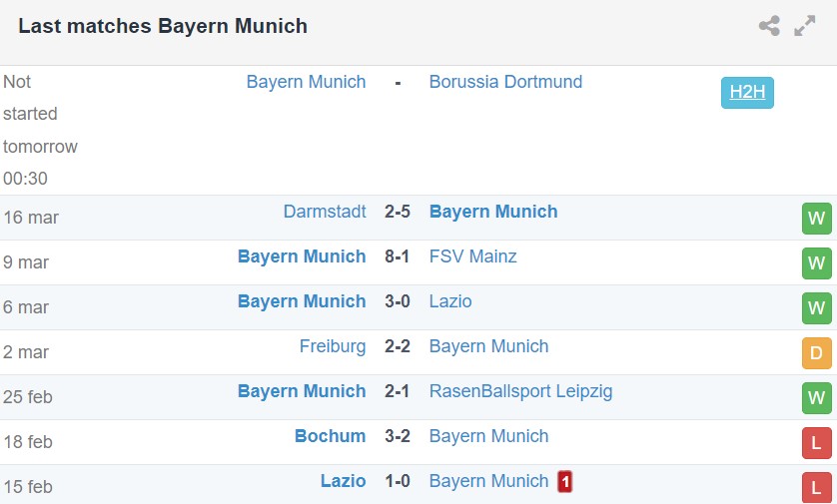Click the share icon in header
The image size is (837, 504).
(768, 27)
